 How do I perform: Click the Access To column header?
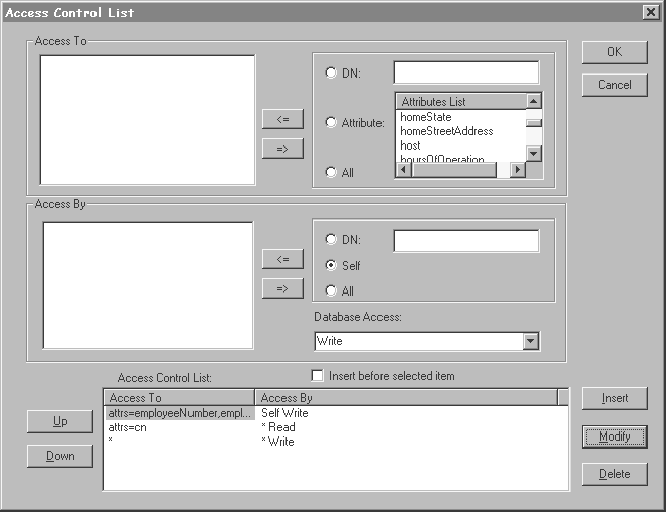[179, 398]
